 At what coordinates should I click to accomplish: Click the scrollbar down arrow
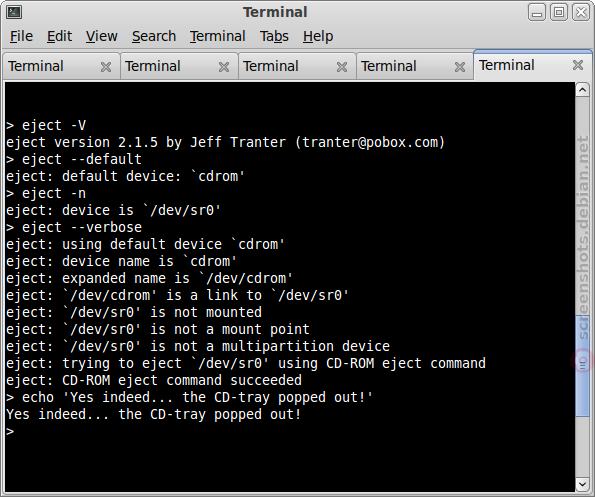coord(582,484)
